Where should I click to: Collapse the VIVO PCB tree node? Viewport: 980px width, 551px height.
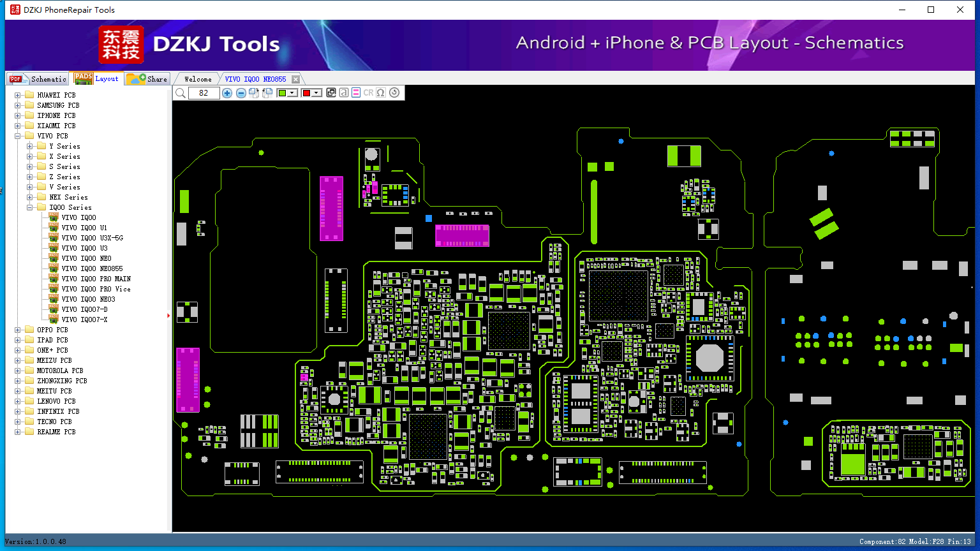[x=17, y=136]
